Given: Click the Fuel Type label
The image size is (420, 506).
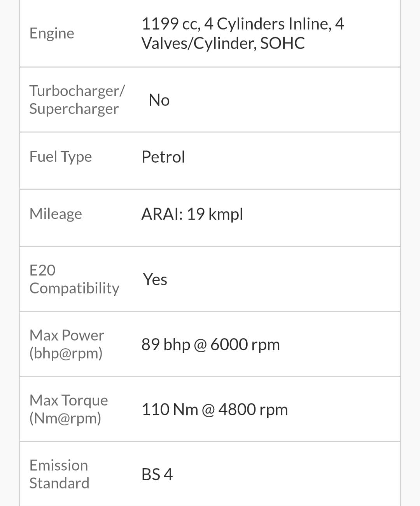Looking at the screenshot, I should tap(61, 157).
